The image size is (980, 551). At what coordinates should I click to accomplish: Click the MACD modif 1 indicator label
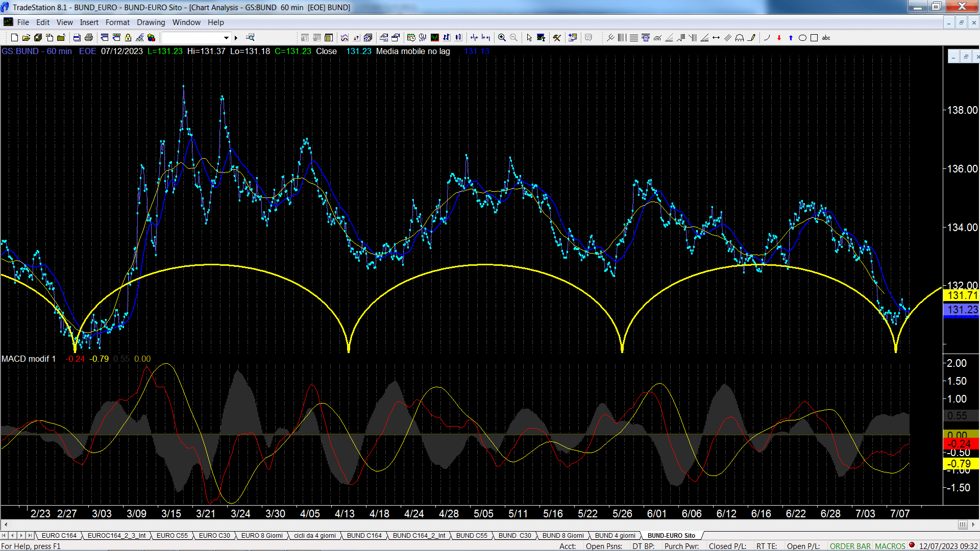29,359
